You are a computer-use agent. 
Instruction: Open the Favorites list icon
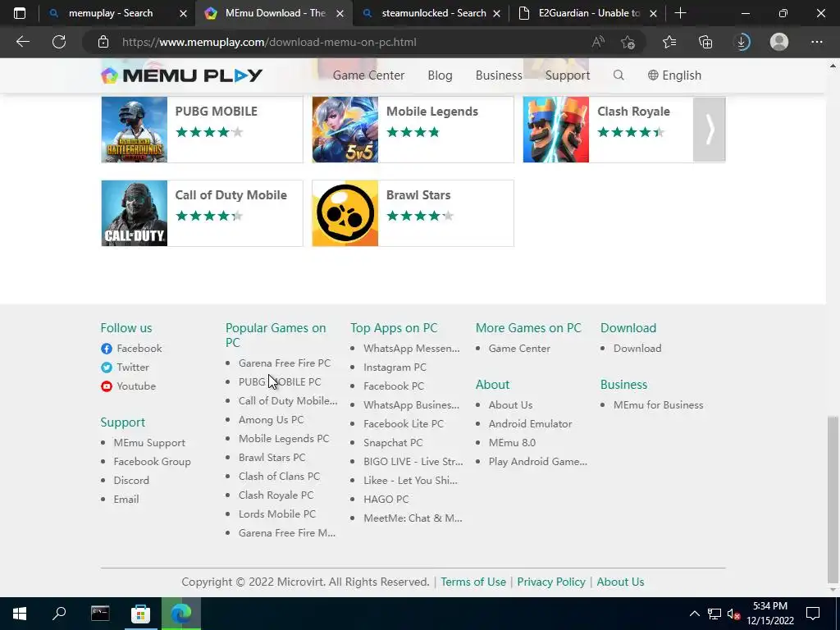click(669, 42)
